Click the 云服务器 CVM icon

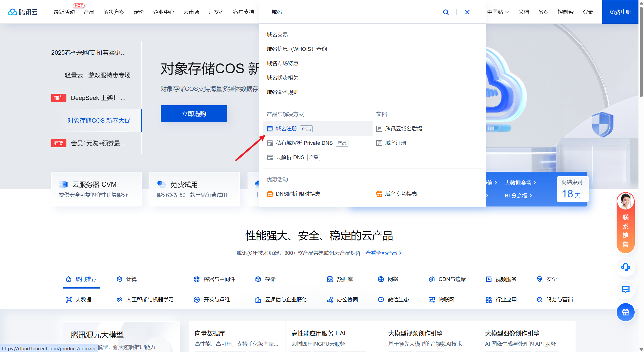click(x=63, y=184)
